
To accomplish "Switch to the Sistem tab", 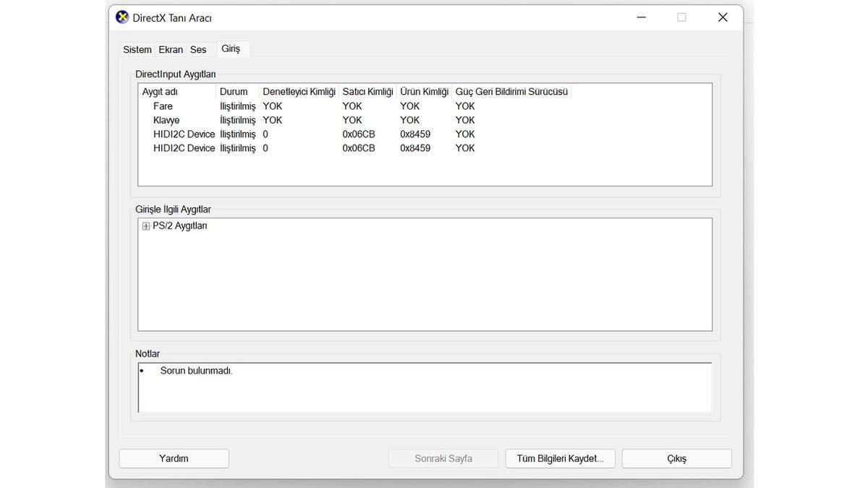I will 137,50.
